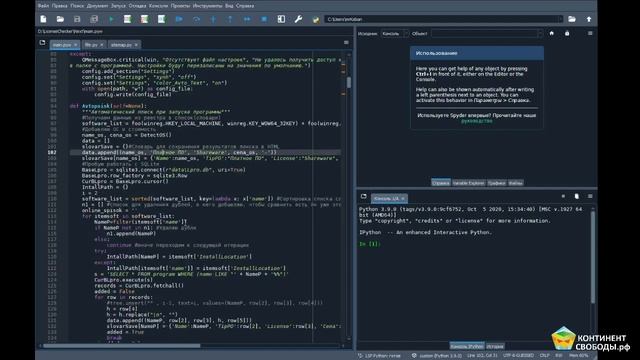Stop debugging with the blue square icon
Screen dimensions: 640x360
click(x=264, y=19)
